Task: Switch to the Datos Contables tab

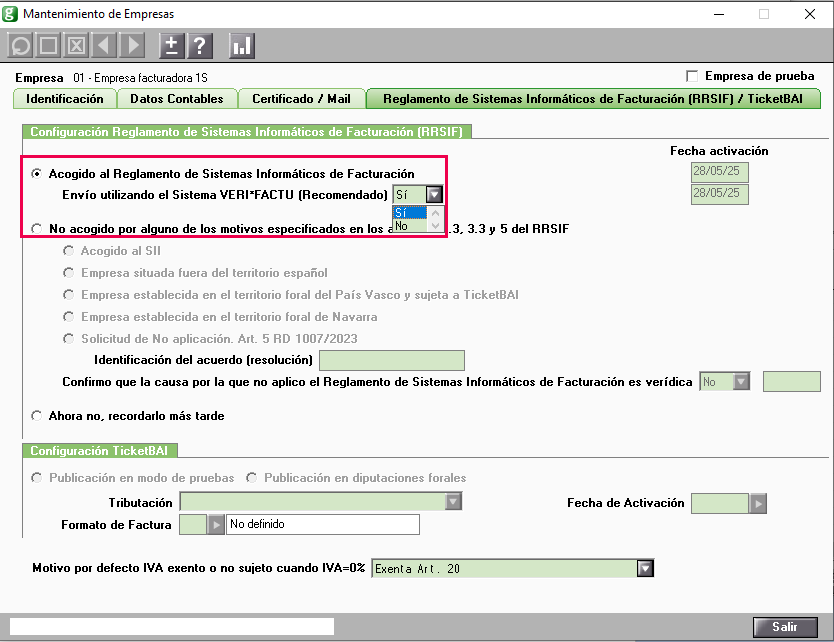Action: coord(177,99)
